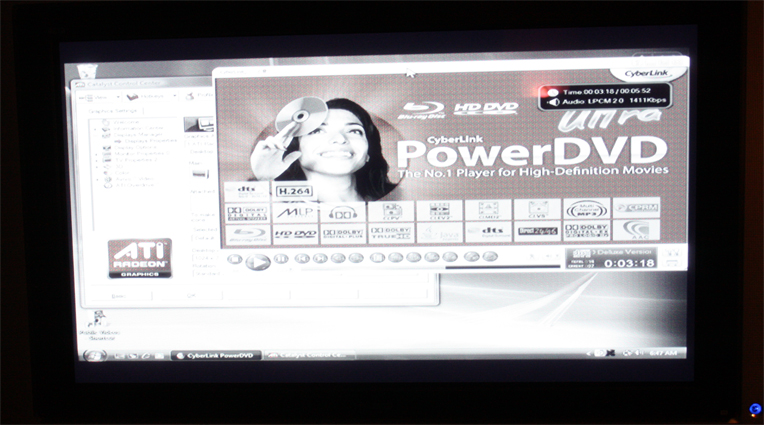Screen dimensions: 764x425
Task: Click the CyberLink logo in PowerDVD
Action: point(647,74)
